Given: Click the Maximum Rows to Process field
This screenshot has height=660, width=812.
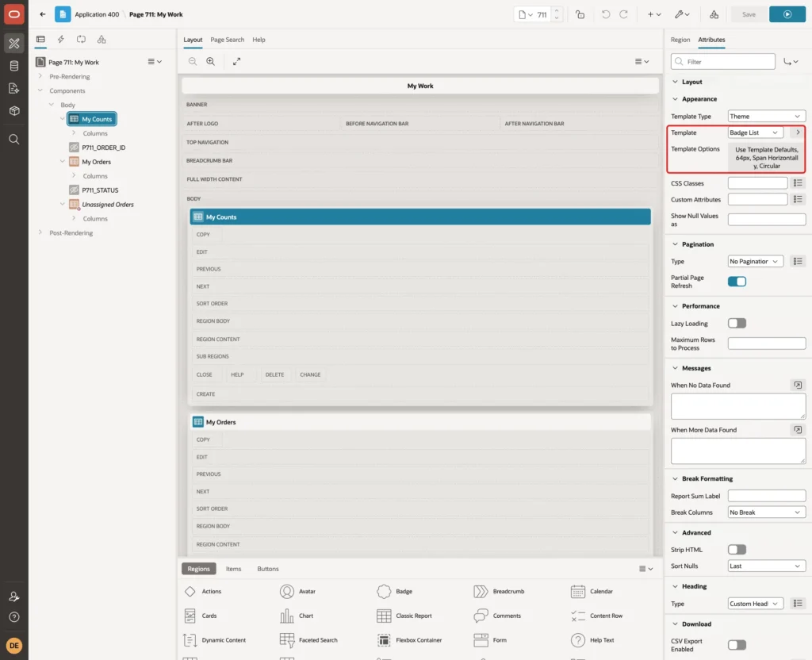Looking at the screenshot, I should 767,343.
